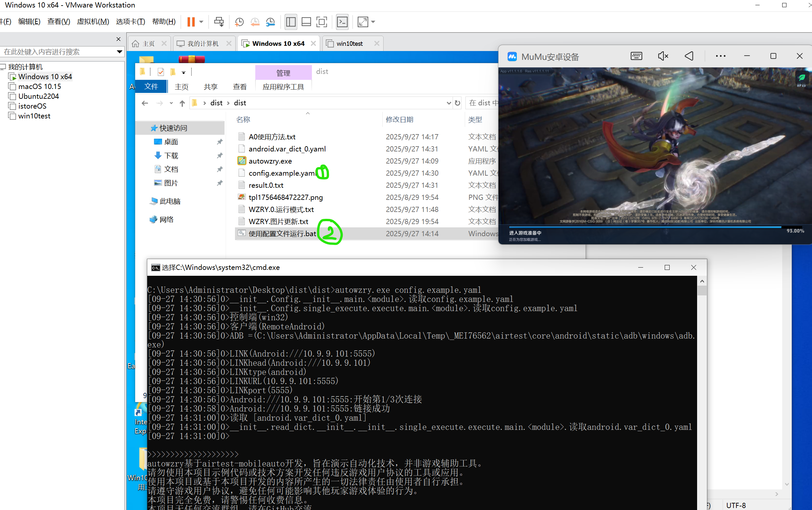Toggle the thumbnail bar view button
Viewport: 812px width, 510px height.
click(x=306, y=22)
